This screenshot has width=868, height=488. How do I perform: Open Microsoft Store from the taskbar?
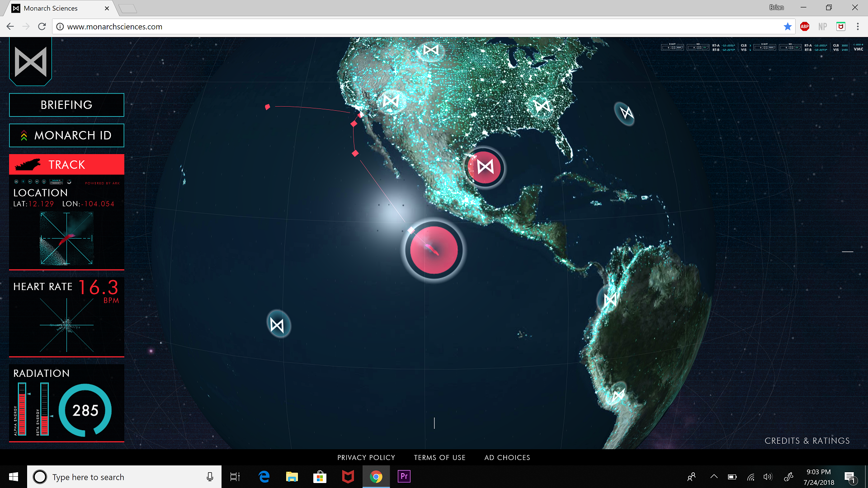pyautogui.click(x=320, y=477)
